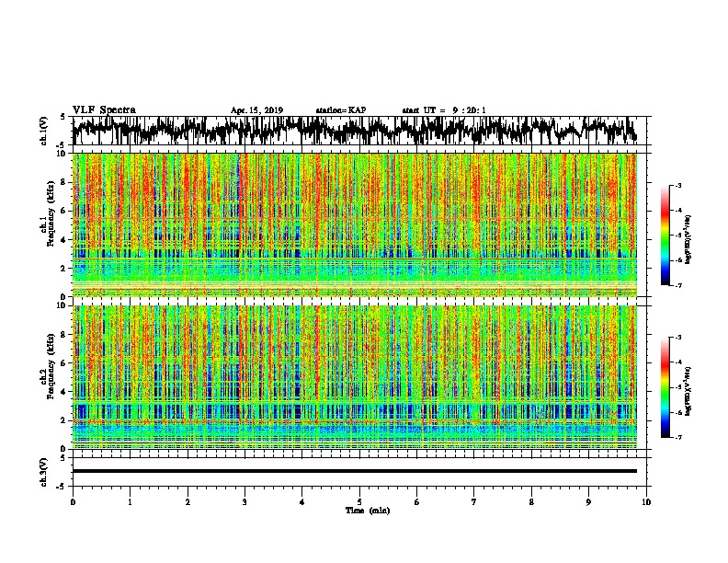Click the '5' upper tick of ch.1(V) waveform
The width and height of the screenshot is (728, 563).
point(63,117)
